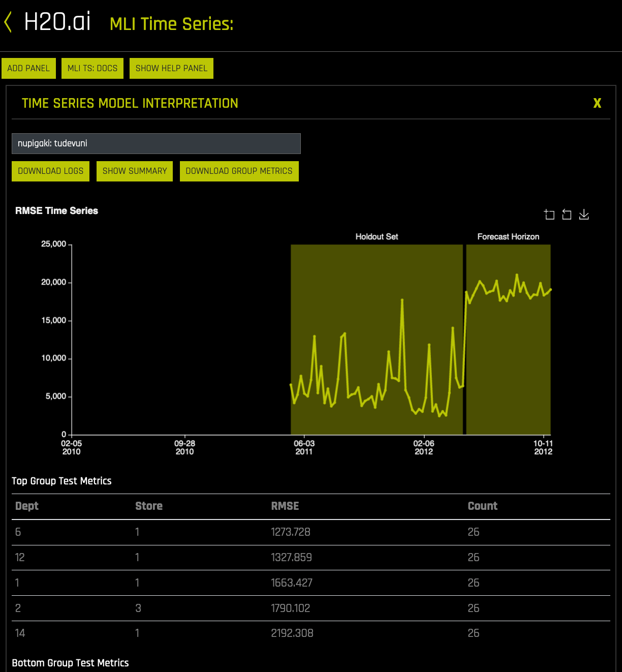The width and height of the screenshot is (622, 672).
Task: Open the download icon next to Forecast Horizon chart
Action: (x=583, y=215)
